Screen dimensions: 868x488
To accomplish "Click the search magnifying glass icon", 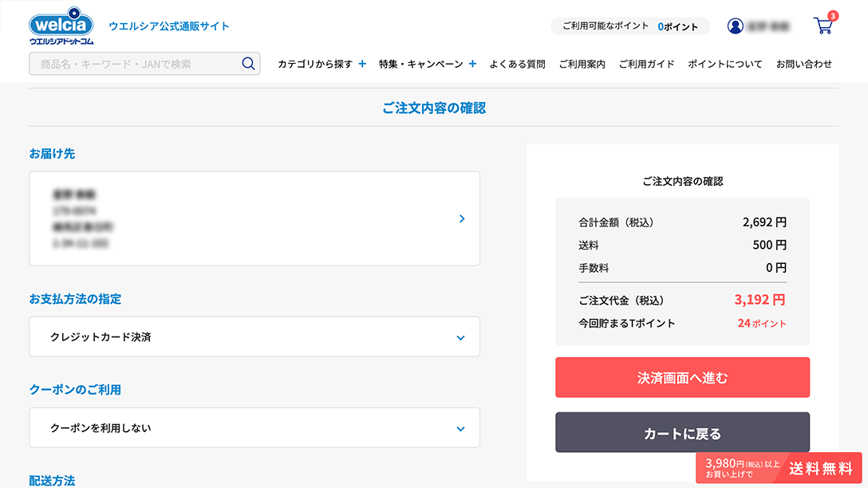I will tap(248, 64).
